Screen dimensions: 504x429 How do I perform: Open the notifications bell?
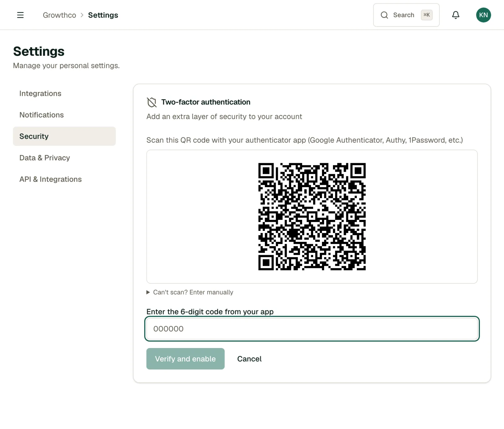[455, 15]
